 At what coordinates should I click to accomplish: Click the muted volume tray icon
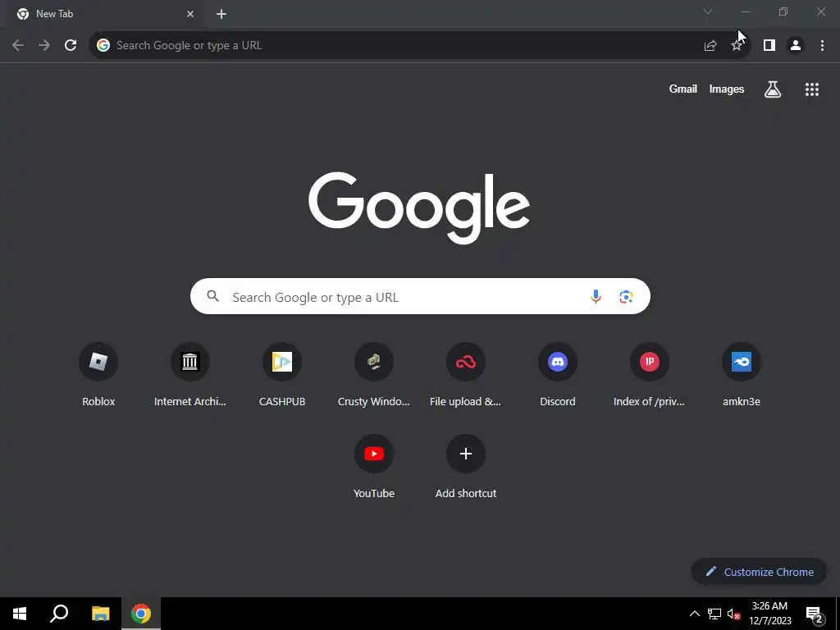coord(733,614)
